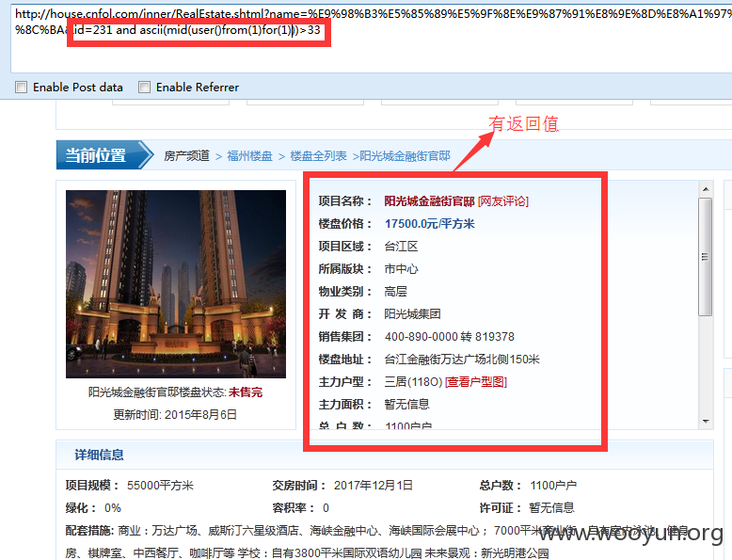Click the 网友评论 link
732x560 pixels.
(x=502, y=201)
